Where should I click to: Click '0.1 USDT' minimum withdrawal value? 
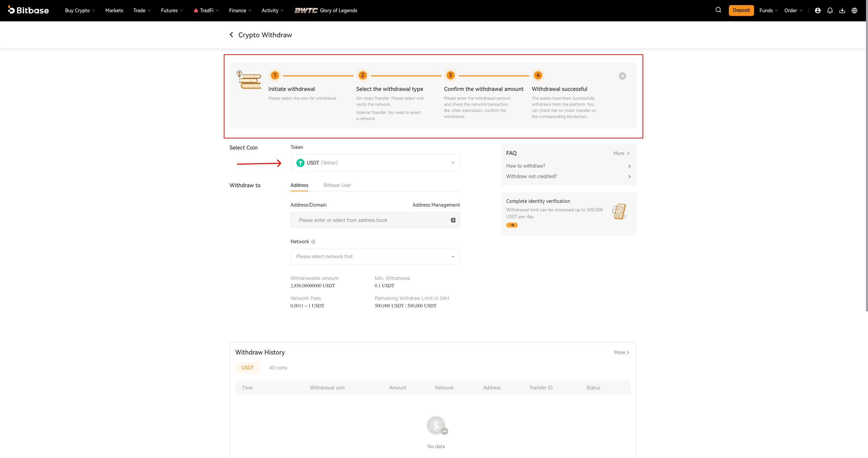384,286
